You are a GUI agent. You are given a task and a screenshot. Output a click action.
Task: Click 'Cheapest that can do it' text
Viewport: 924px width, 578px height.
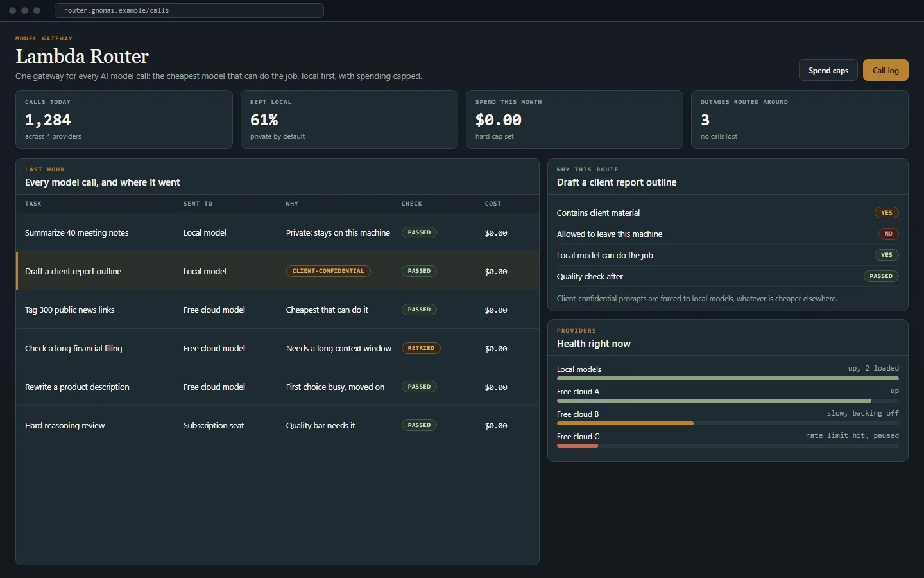click(x=327, y=310)
